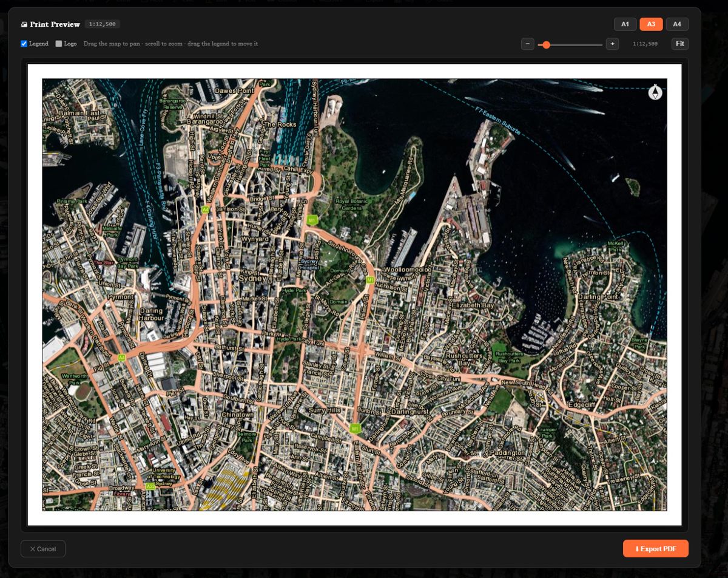Click the hint text about dragging the map
This screenshot has width=728, height=578.
(x=170, y=44)
